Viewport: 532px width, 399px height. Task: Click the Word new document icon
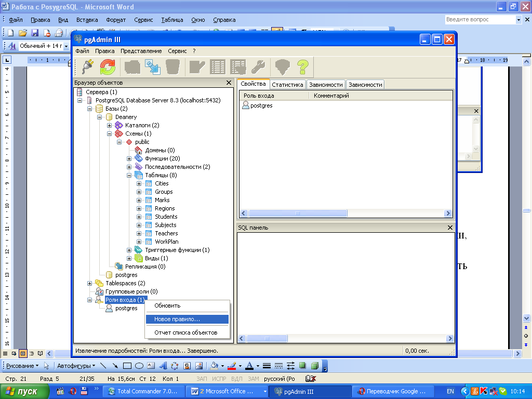[x=11, y=33]
